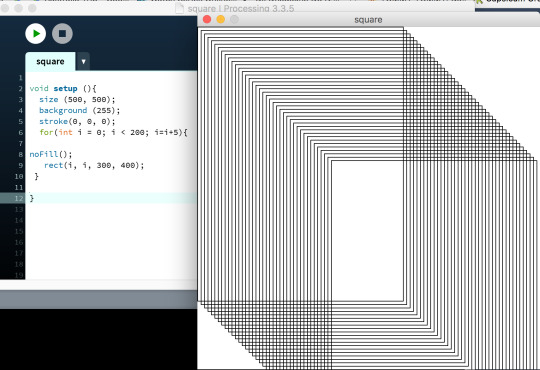Click the black console area
540x370 pixels.
(98, 339)
